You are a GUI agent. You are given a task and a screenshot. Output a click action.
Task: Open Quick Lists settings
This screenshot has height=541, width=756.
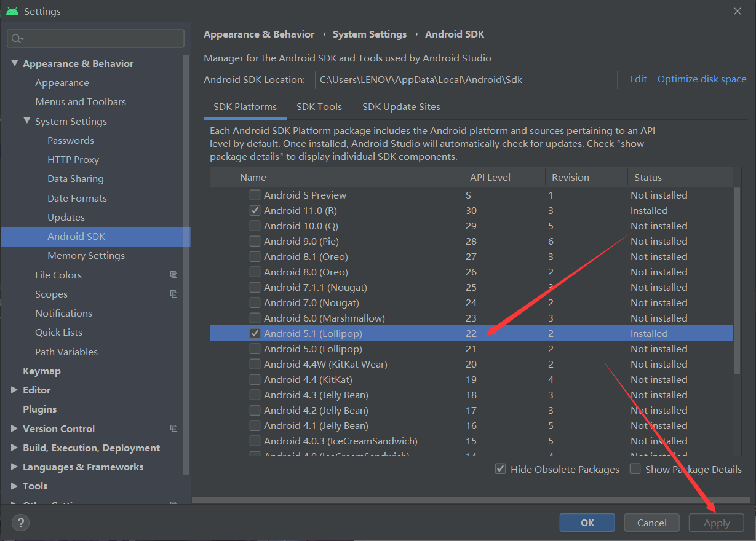point(58,333)
